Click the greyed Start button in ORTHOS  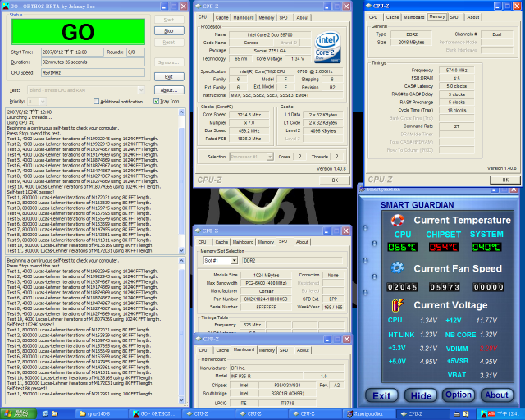point(169,20)
